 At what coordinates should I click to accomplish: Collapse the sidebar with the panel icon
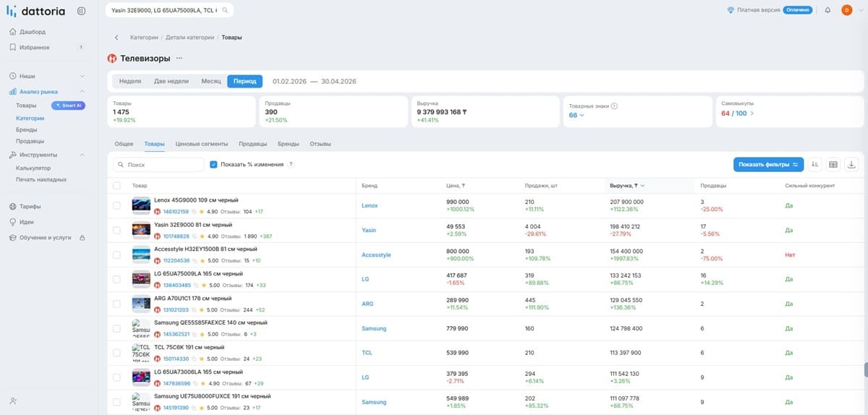[80, 11]
